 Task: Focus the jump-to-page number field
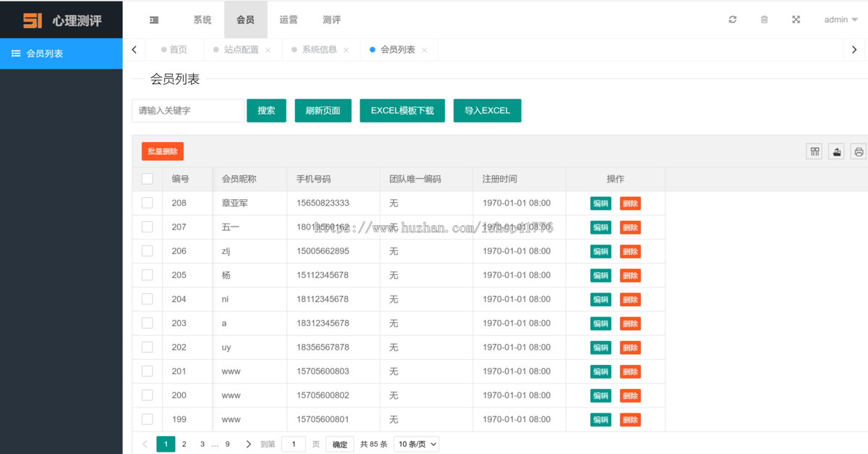coord(294,445)
